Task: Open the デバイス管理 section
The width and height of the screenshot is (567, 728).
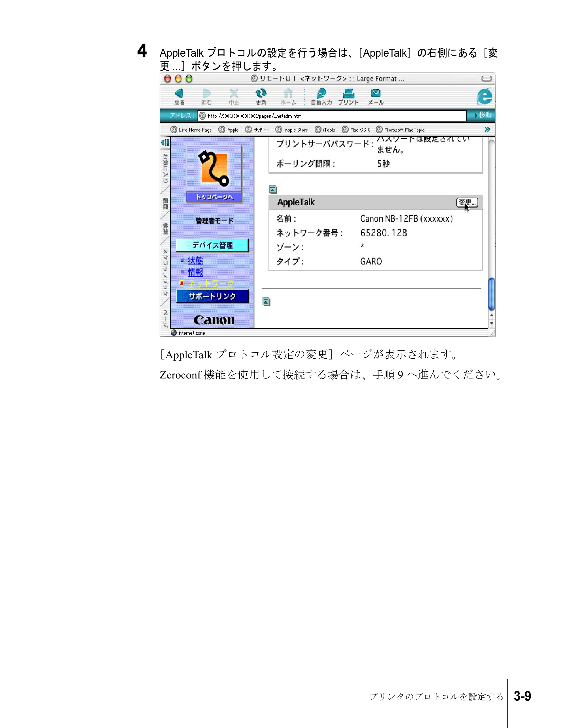Action: coord(212,245)
